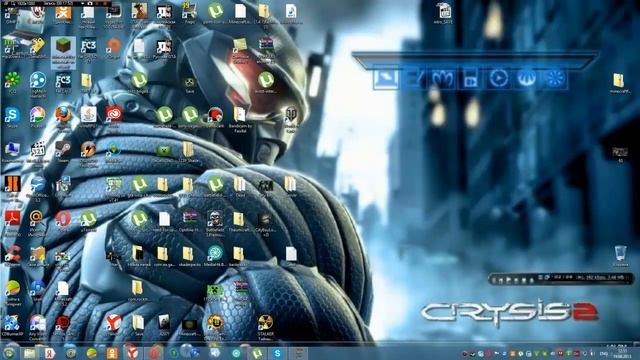Open the ENG language indicator
The image size is (640, 360).
point(603,353)
